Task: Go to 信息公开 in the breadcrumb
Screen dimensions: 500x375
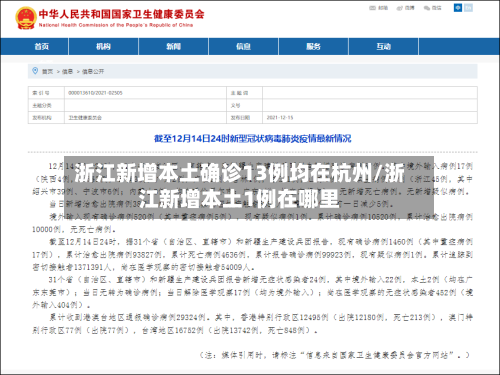Action: tap(93, 71)
